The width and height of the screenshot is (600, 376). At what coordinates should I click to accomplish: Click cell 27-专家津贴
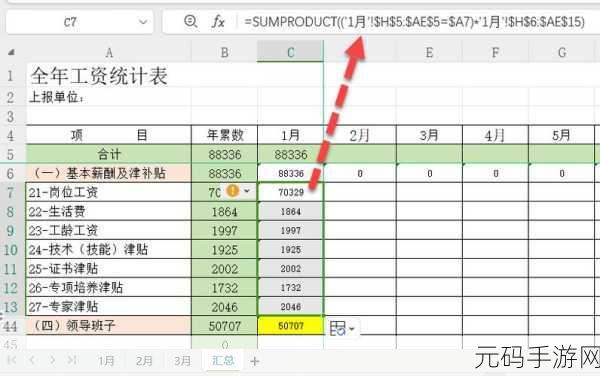click(109, 306)
